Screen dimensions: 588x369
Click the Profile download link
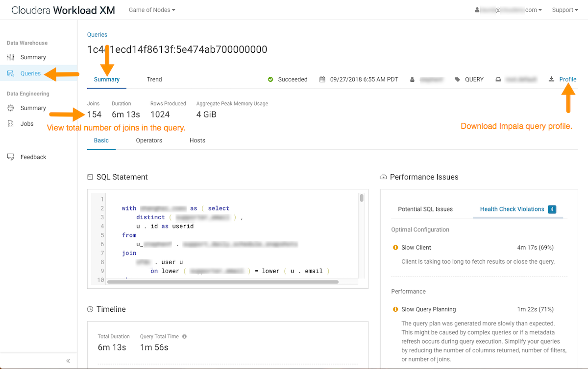pyautogui.click(x=567, y=79)
